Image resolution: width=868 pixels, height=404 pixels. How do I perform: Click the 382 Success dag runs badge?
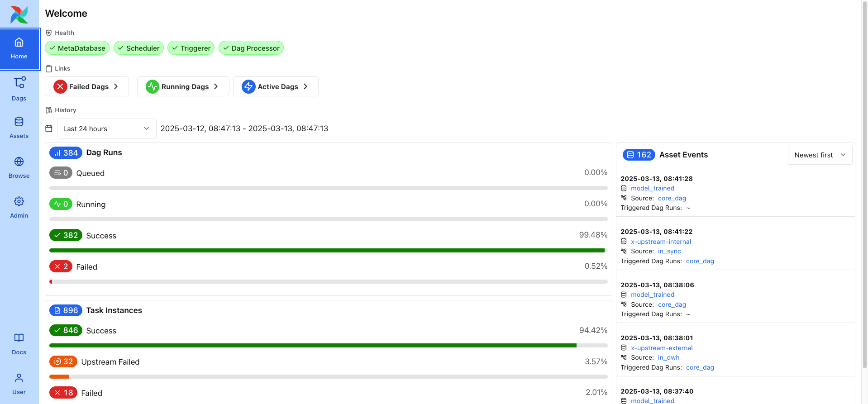66,235
